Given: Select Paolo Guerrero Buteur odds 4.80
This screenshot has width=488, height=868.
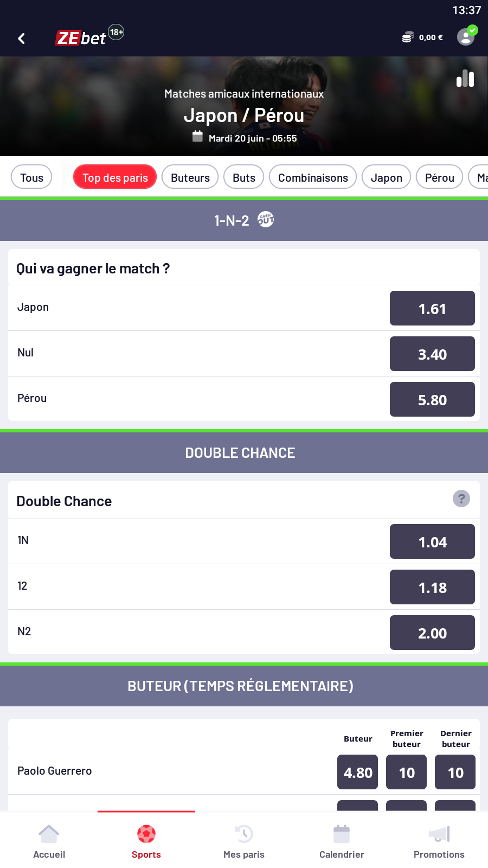Looking at the screenshot, I should pyautogui.click(x=358, y=773).
